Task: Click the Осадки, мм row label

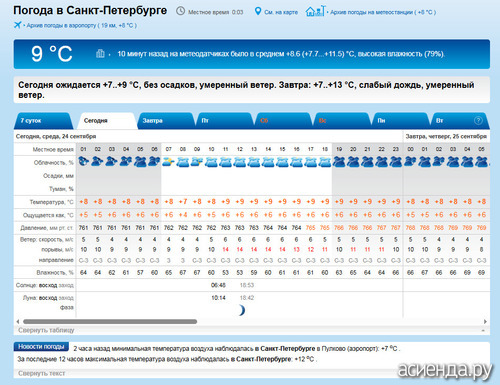Action: coord(58,176)
